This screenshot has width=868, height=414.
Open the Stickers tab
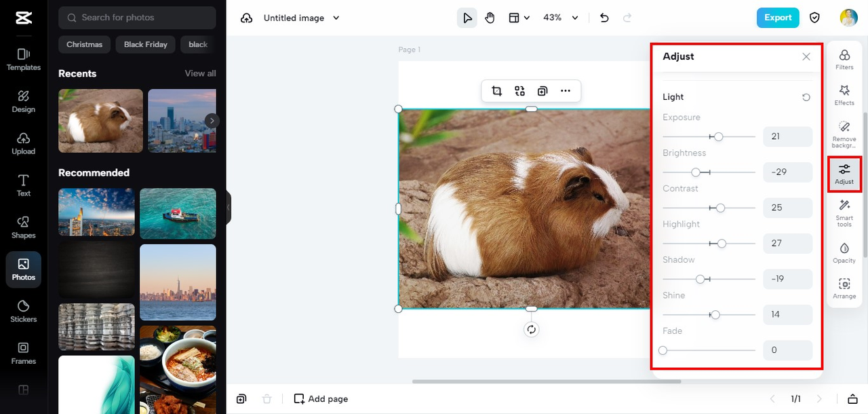pyautogui.click(x=24, y=311)
